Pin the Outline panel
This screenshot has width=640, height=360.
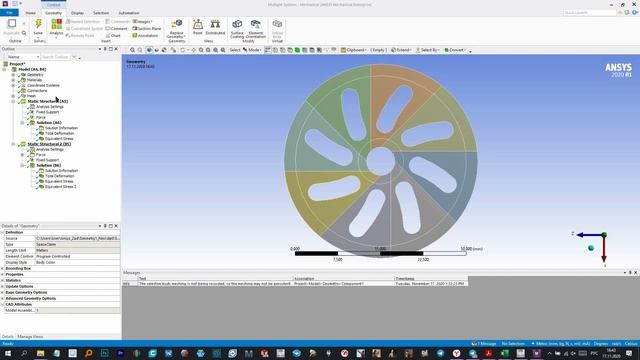tap(105, 49)
